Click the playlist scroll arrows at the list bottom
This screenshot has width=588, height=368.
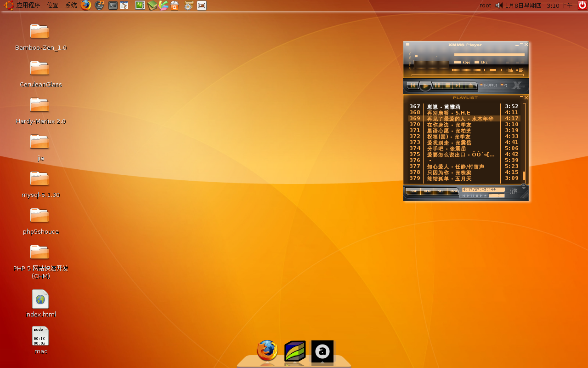524,186
